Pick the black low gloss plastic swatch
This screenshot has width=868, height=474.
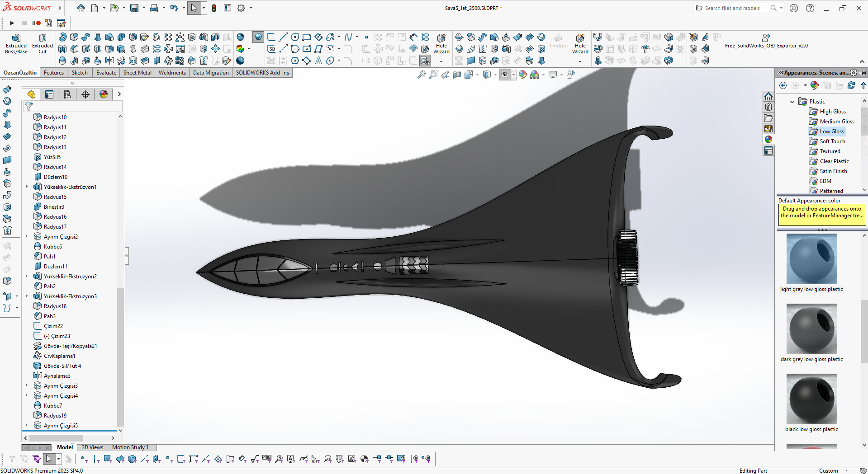pyautogui.click(x=811, y=399)
